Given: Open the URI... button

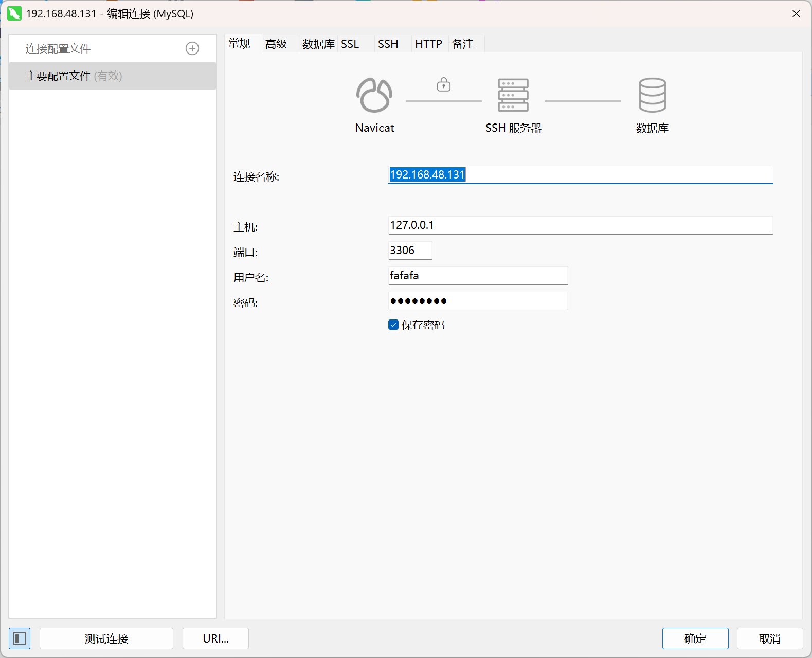Looking at the screenshot, I should click(x=216, y=638).
